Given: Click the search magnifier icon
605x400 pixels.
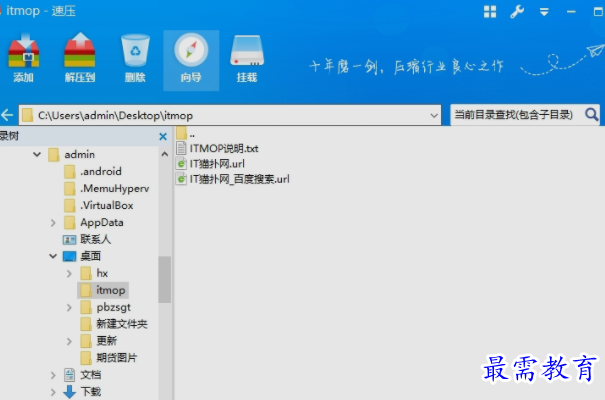Looking at the screenshot, I should [591, 115].
